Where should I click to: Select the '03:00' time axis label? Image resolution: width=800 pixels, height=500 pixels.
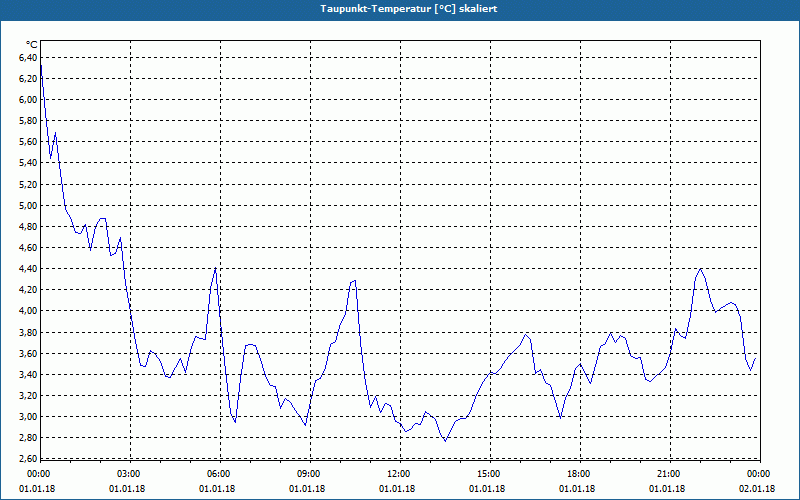130,474
